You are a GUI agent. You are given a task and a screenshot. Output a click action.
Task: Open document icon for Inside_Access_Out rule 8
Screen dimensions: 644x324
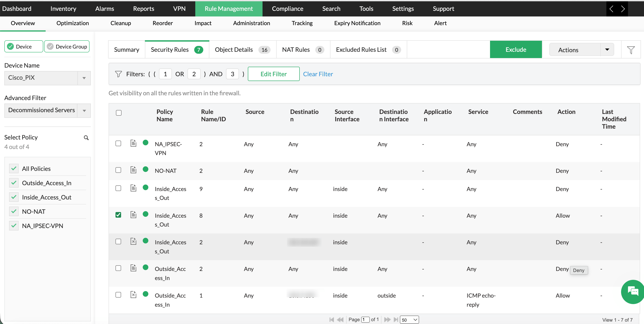coord(133,215)
